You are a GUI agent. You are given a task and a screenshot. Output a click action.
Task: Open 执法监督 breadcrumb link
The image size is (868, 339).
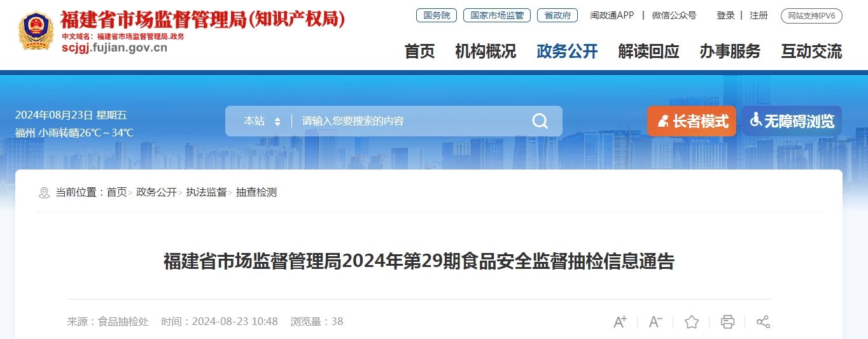click(x=206, y=192)
